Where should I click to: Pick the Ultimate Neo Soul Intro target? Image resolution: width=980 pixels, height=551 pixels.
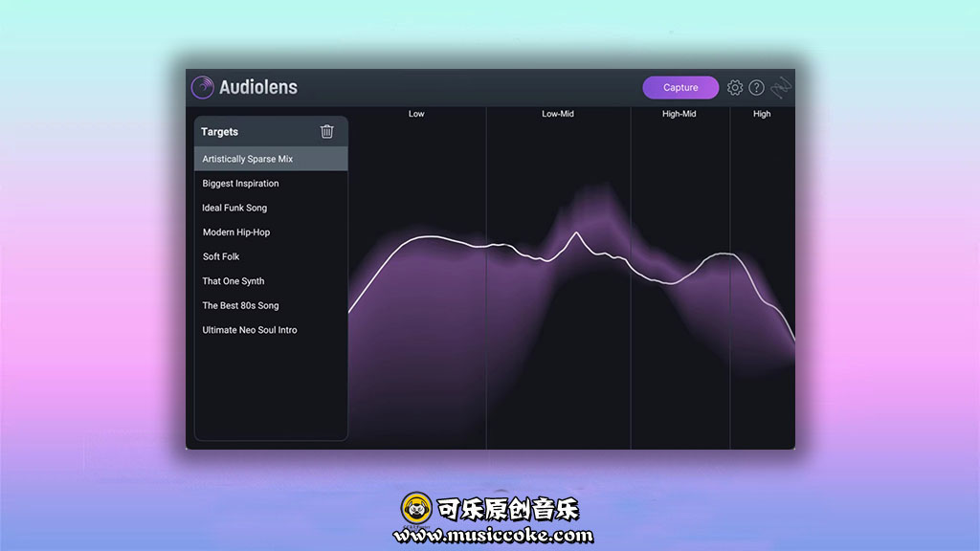coord(271,330)
